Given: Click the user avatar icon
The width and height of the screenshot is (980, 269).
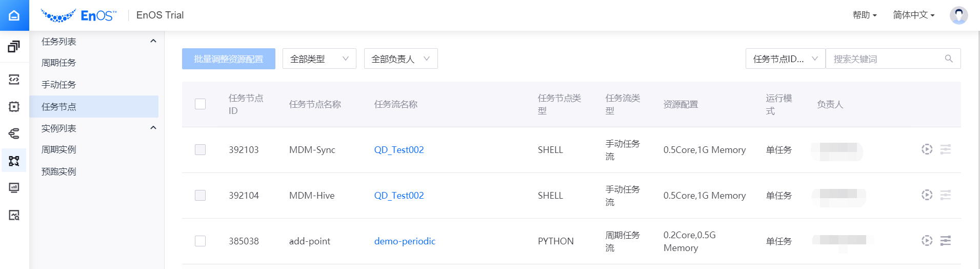Looking at the screenshot, I should pos(958,15).
